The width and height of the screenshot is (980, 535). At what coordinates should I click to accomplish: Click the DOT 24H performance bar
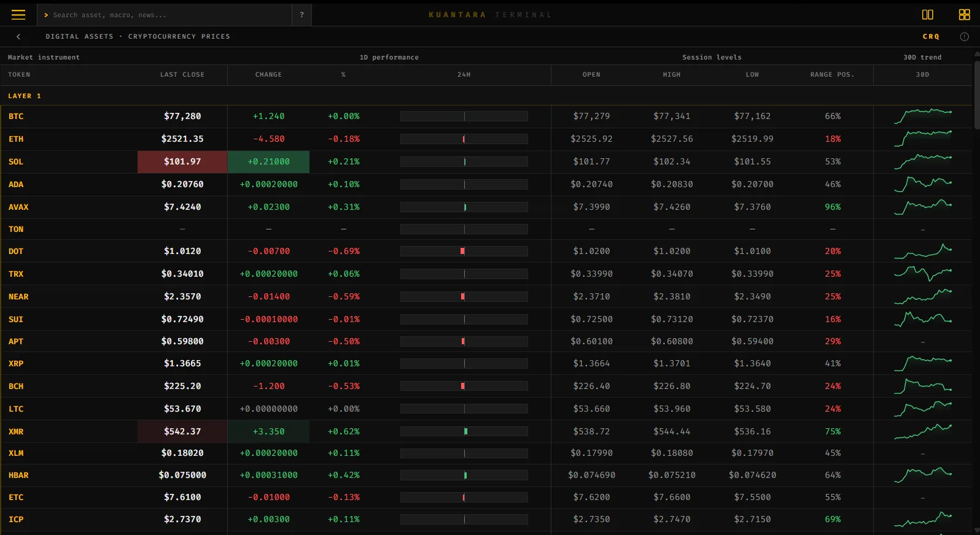coord(464,252)
